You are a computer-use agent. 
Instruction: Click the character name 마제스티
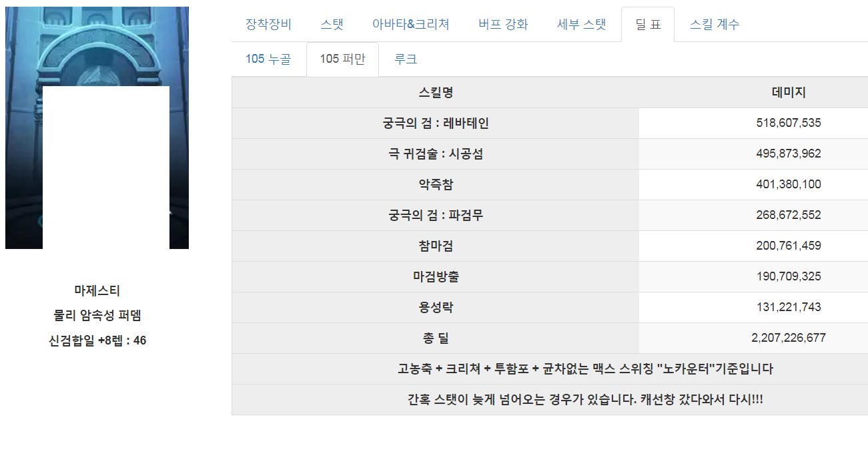[97, 290]
